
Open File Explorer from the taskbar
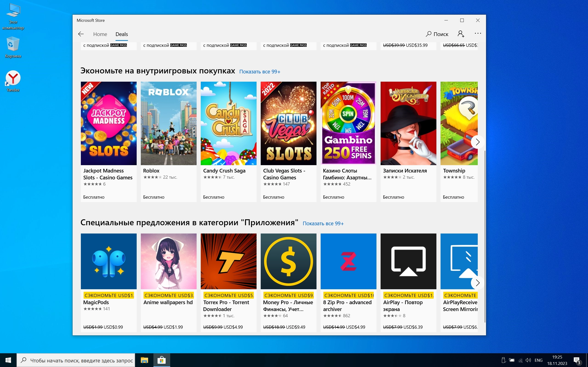point(144,360)
